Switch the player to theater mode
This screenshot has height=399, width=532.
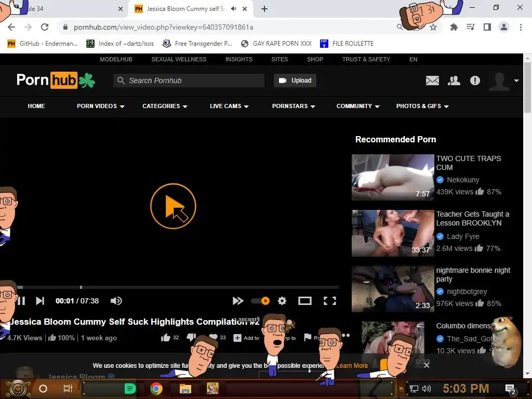coord(304,301)
